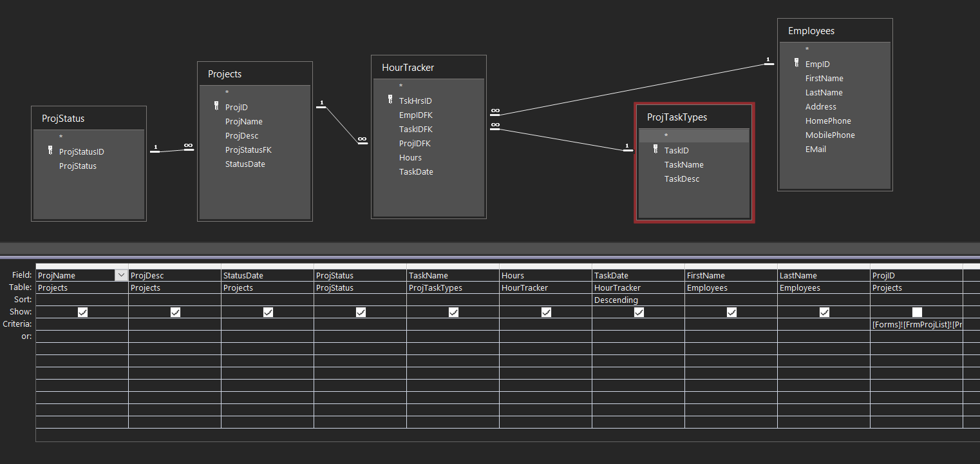Click the StatusDate cell in Field row
The width and height of the screenshot is (980, 464).
tap(268, 275)
